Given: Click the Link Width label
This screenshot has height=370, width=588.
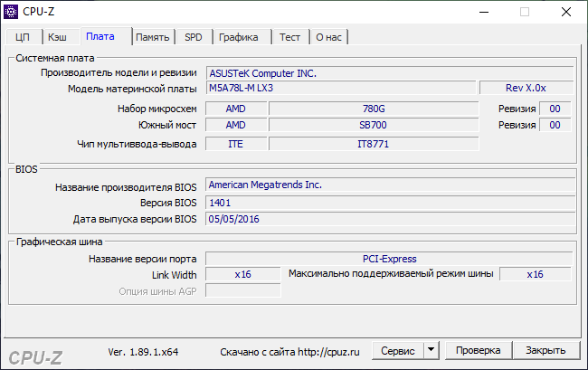Looking at the screenshot, I should [x=174, y=275].
